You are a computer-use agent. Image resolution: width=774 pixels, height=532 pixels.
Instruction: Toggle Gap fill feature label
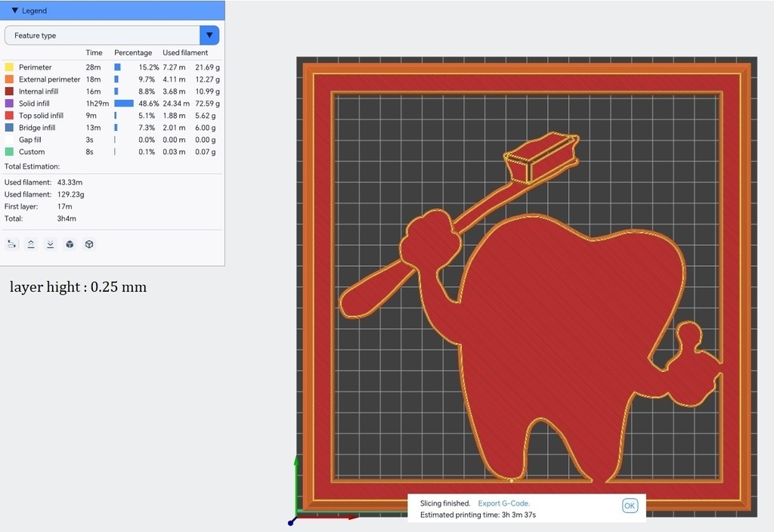point(30,140)
